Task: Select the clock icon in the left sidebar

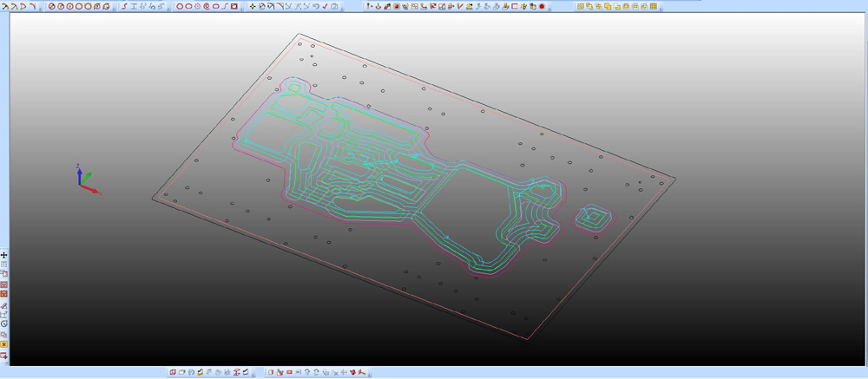Action: tap(4, 324)
